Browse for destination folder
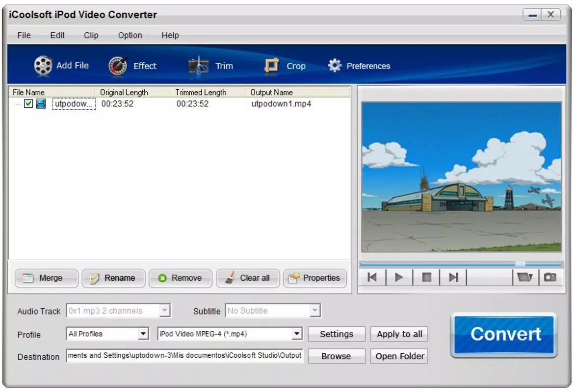Image resolution: width=575 pixels, height=392 pixels. [337, 356]
